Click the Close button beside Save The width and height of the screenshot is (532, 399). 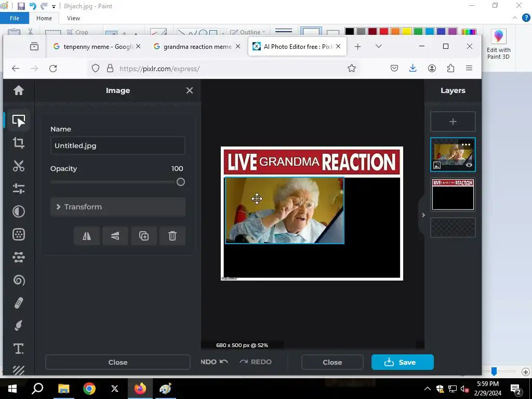click(x=332, y=362)
